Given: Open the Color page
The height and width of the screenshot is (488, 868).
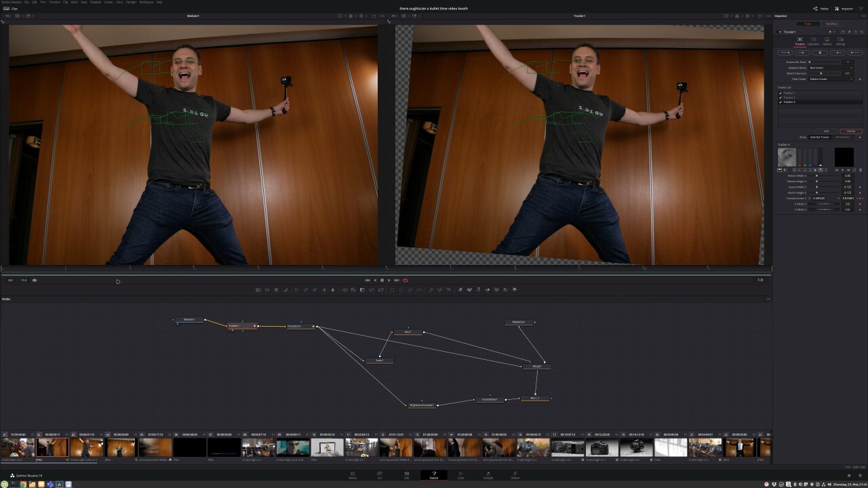Looking at the screenshot, I should tap(461, 476).
